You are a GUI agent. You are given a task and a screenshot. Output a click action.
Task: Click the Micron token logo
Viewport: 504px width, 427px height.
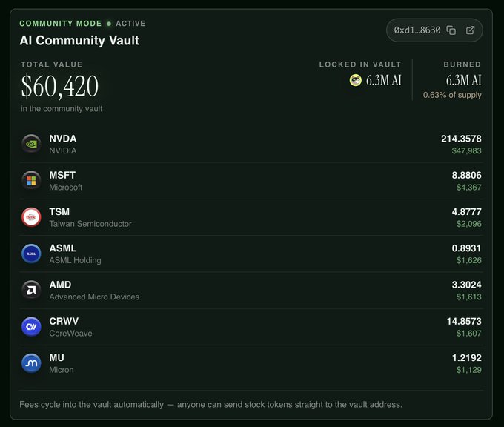[x=31, y=363]
